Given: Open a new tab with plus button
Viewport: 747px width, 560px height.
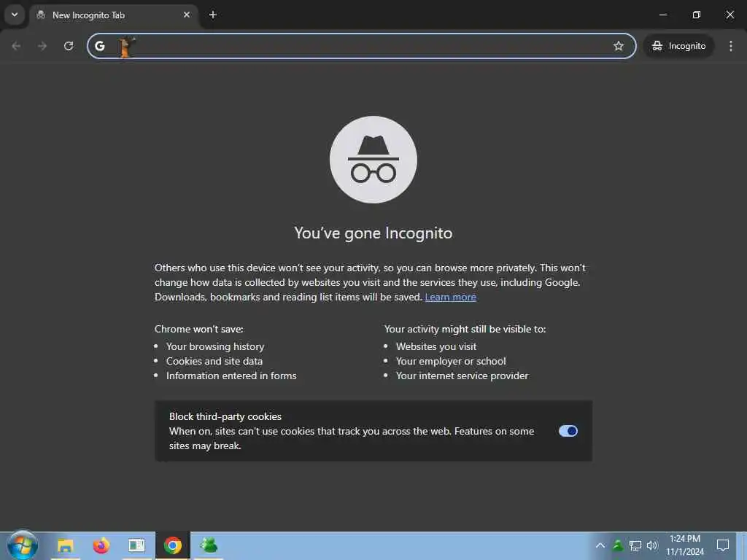Looking at the screenshot, I should click(212, 15).
